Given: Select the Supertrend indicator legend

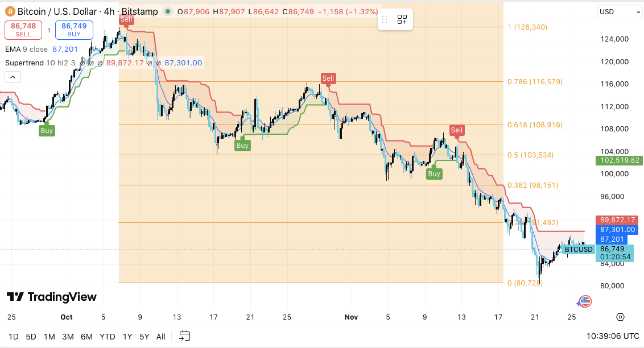Looking at the screenshot, I should [x=24, y=63].
